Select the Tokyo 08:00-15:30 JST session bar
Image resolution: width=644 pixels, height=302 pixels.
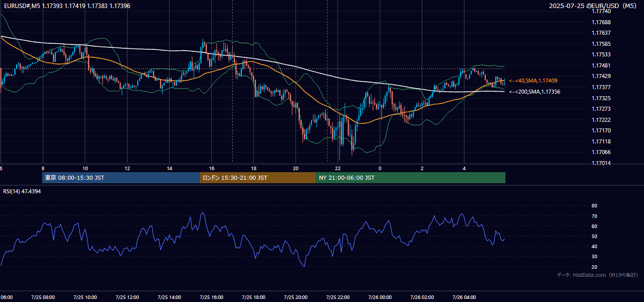pos(121,178)
